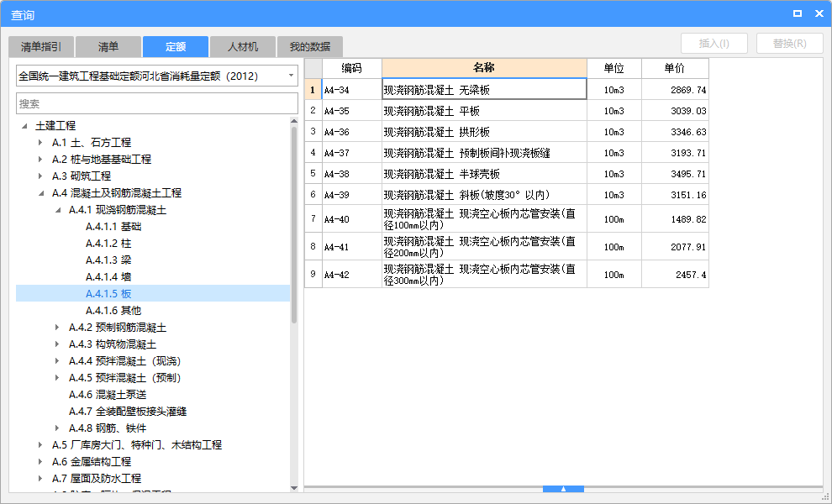Maximize the 查询 dialog

pyautogui.click(x=797, y=13)
